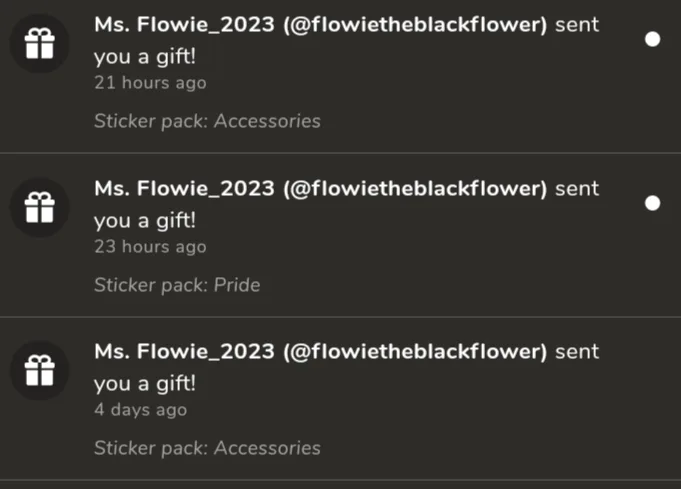Viewport: 681px width, 489px height.
Task: Click the "21 hours ago" timestamp
Action: (x=150, y=83)
